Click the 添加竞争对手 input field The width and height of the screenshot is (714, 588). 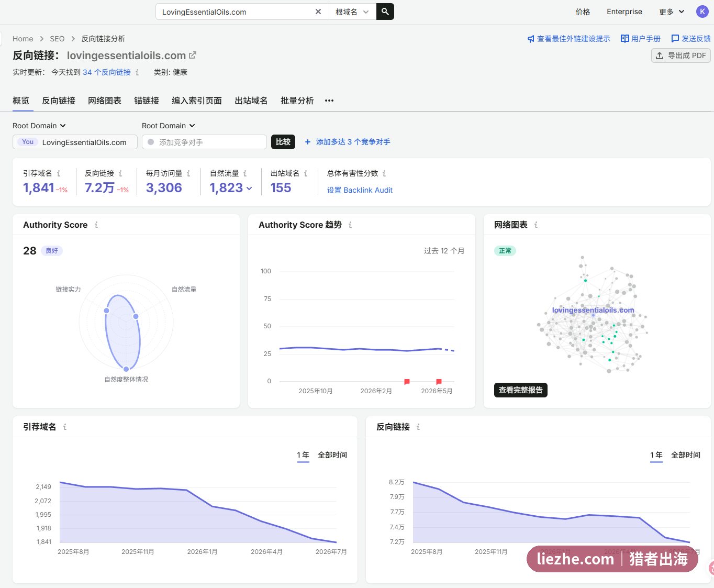pos(204,142)
